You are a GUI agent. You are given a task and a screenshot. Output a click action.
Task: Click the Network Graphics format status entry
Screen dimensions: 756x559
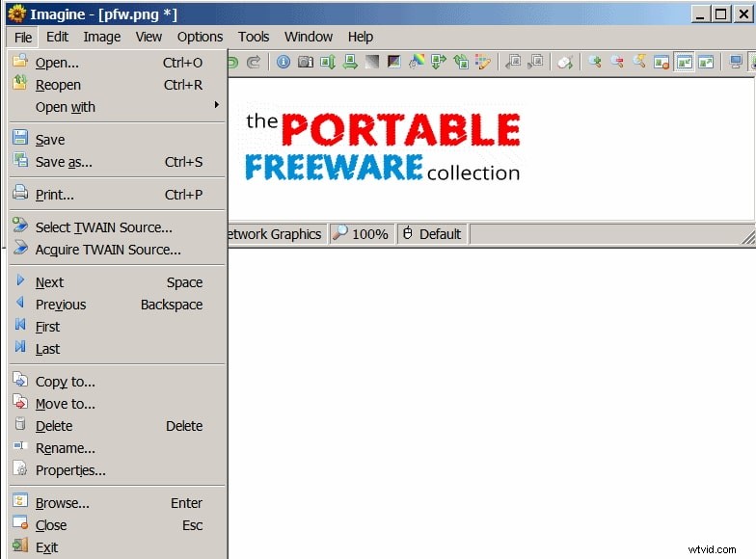tap(277, 234)
